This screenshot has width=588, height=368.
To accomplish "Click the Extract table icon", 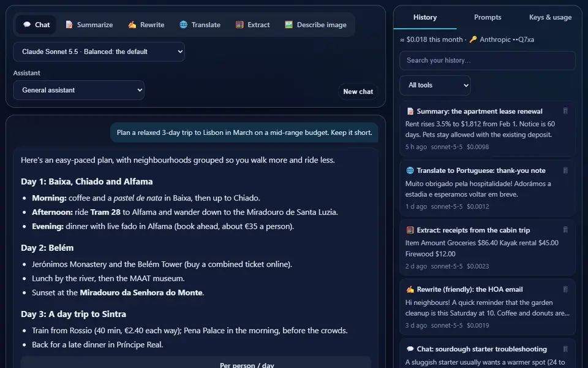I will (239, 25).
